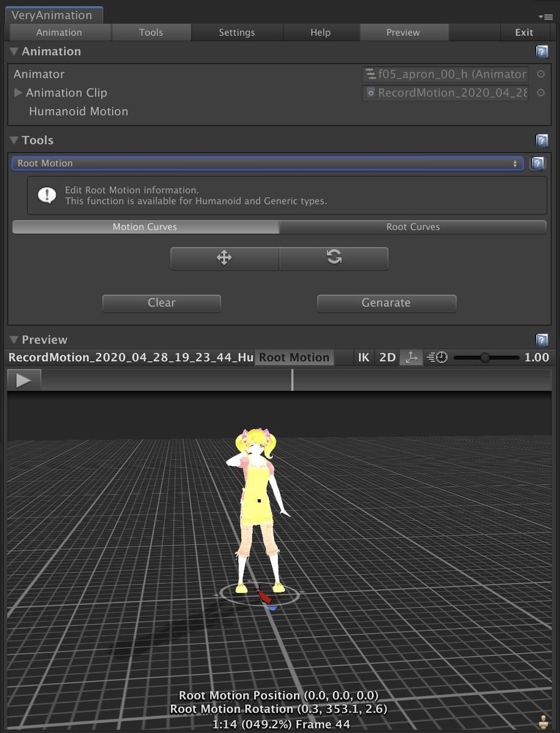Click the Genarate button

pos(387,303)
